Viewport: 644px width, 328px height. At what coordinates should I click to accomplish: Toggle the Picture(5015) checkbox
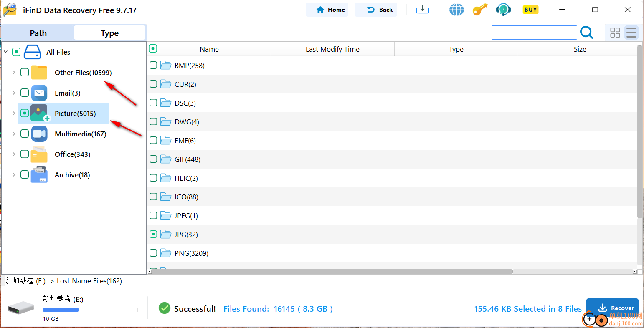coord(25,113)
